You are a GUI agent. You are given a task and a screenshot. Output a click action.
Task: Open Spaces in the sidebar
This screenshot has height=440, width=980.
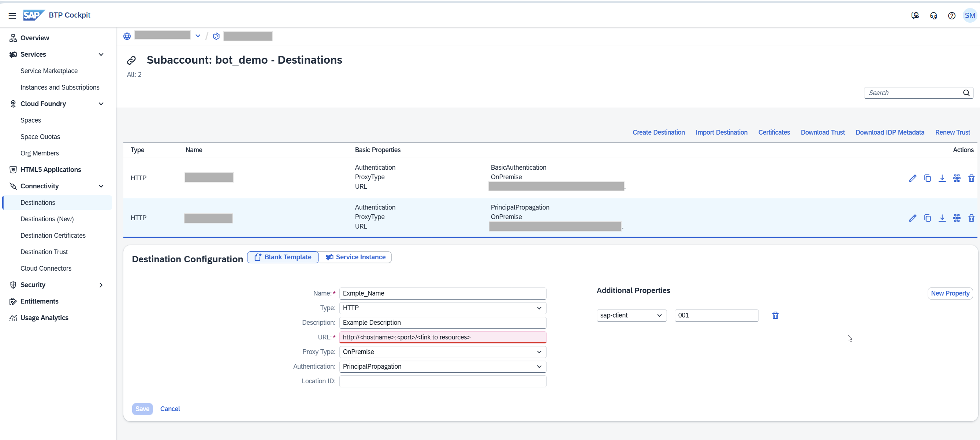[x=31, y=120]
